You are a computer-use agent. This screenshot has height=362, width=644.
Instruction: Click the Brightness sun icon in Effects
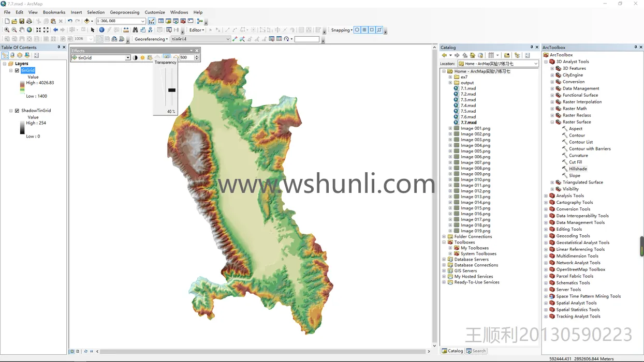click(142, 57)
